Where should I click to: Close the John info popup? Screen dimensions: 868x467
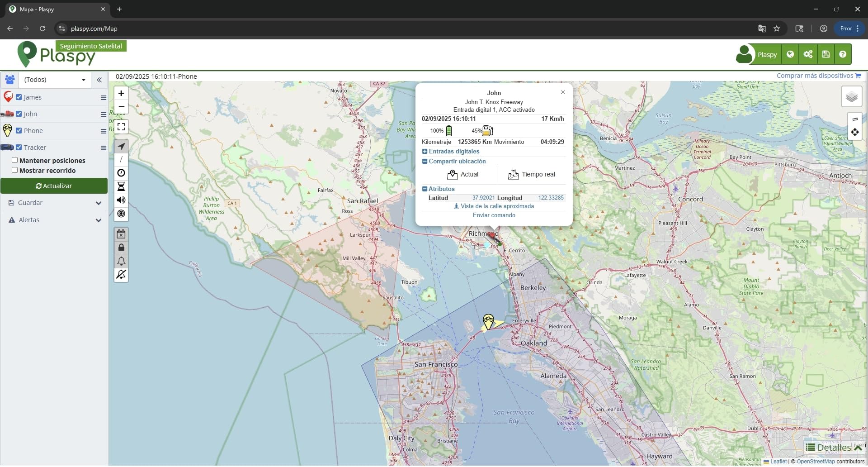tap(563, 92)
